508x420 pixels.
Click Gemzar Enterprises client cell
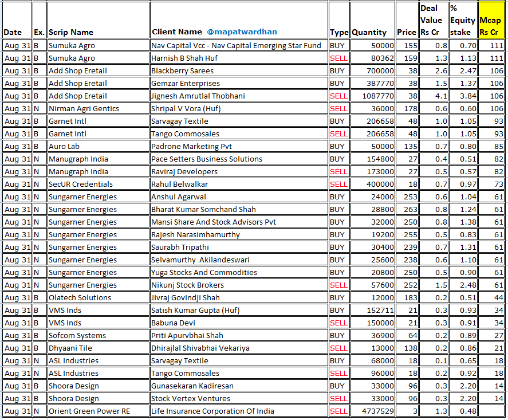pos(239,83)
